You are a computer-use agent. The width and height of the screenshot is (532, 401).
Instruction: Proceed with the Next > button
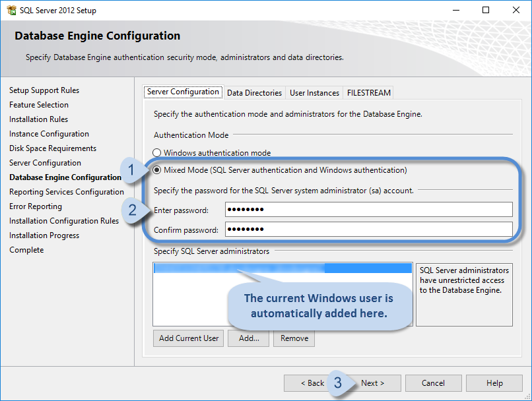372,383
